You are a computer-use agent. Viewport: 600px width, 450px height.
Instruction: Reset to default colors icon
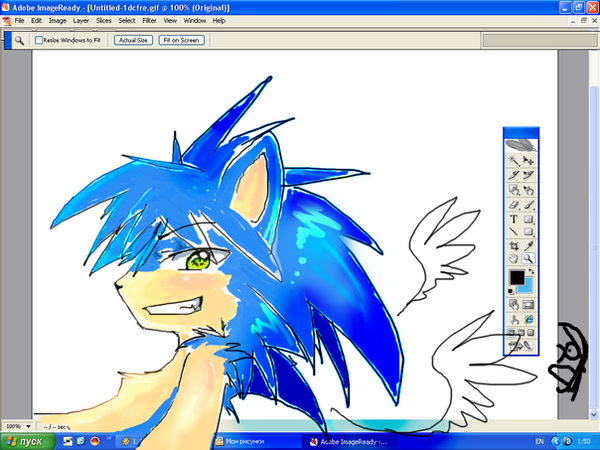click(511, 292)
